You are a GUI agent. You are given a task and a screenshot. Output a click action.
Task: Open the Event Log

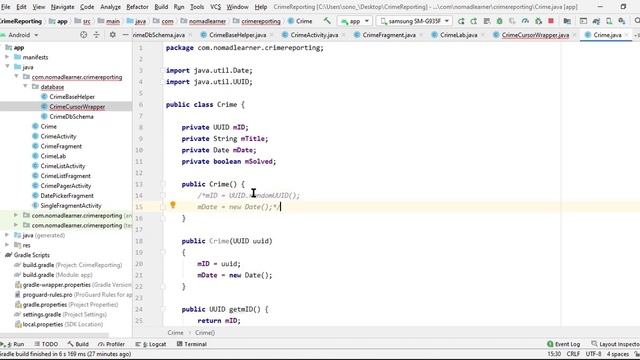tap(564, 344)
